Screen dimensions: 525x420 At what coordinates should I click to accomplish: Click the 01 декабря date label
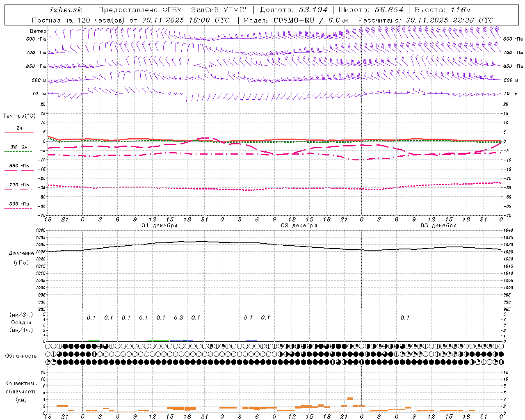[160, 226]
